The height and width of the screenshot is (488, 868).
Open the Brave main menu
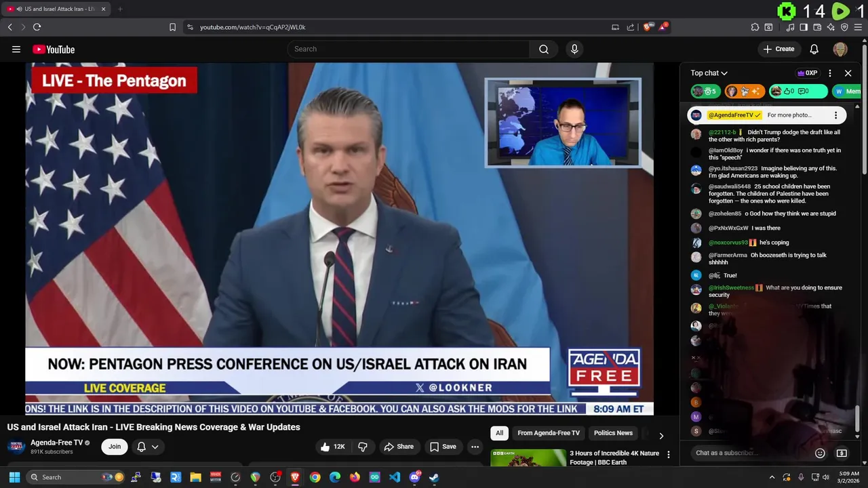(x=859, y=27)
